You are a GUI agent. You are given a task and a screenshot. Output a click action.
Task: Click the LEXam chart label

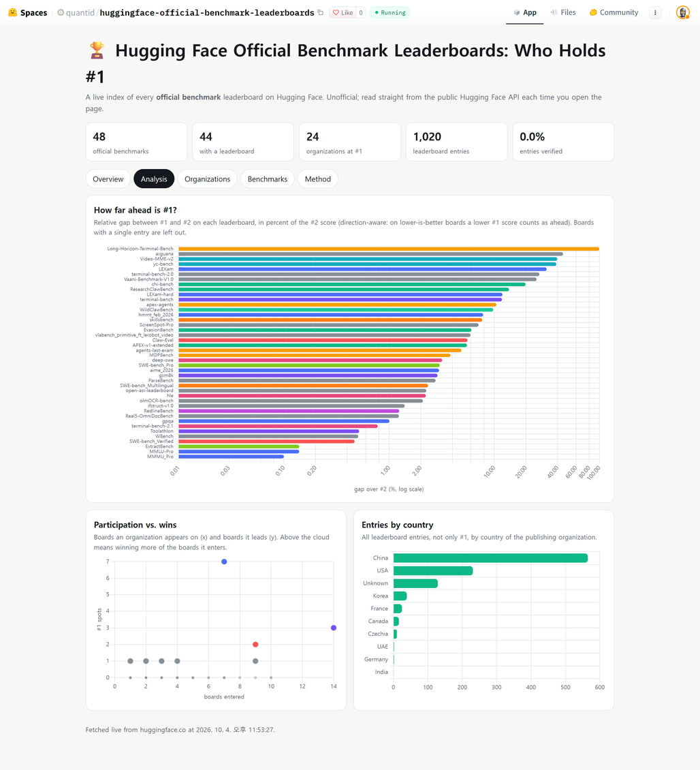tap(166, 269)
